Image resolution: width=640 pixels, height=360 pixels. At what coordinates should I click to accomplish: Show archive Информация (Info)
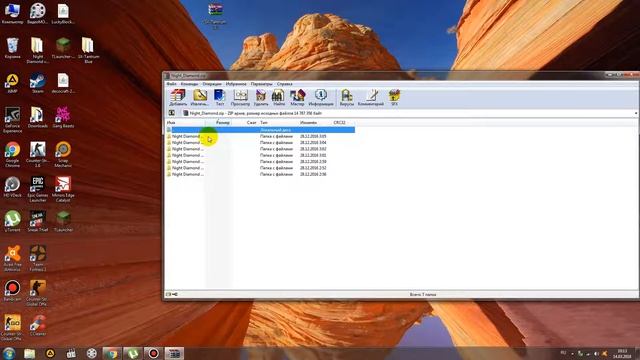pyautogui.click(x=321, y=98)
